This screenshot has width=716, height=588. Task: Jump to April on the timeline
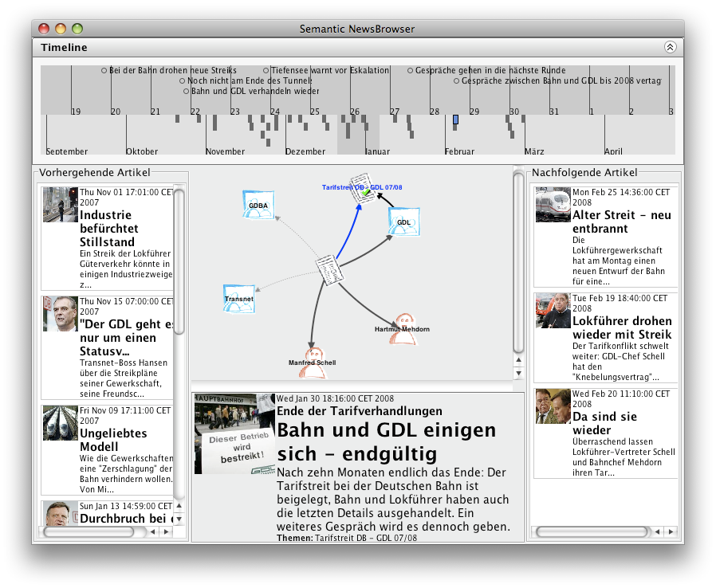click(x=613, y=151)
